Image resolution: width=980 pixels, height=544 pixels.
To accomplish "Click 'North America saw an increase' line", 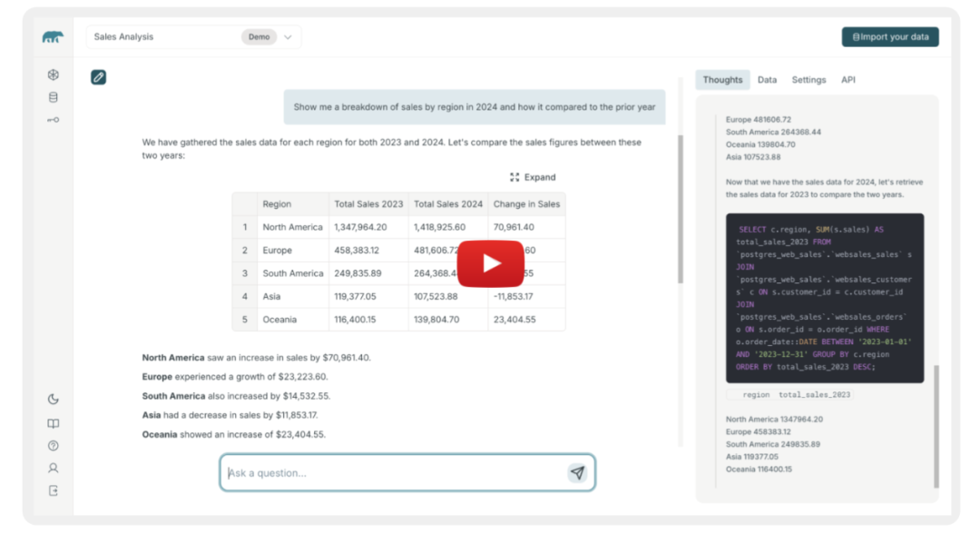I will point(256,358).
